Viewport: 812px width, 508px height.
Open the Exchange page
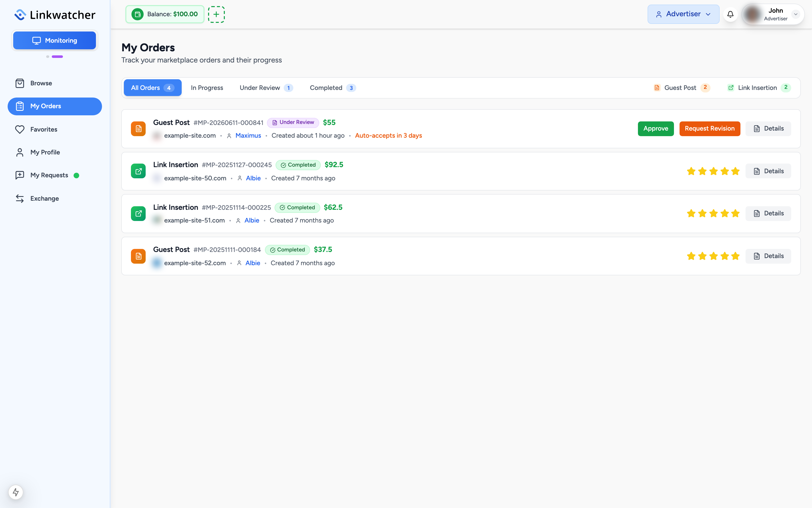click(55, 198)
